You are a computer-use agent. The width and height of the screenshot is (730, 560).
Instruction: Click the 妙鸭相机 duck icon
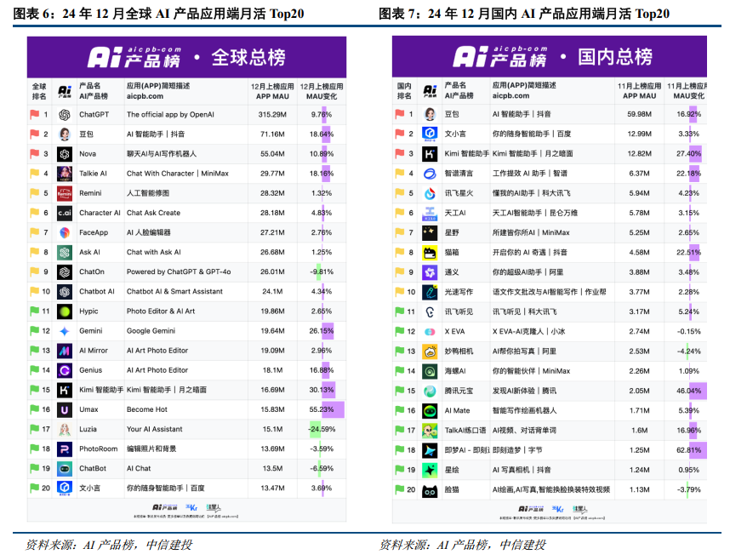click(x=430, y=351)
